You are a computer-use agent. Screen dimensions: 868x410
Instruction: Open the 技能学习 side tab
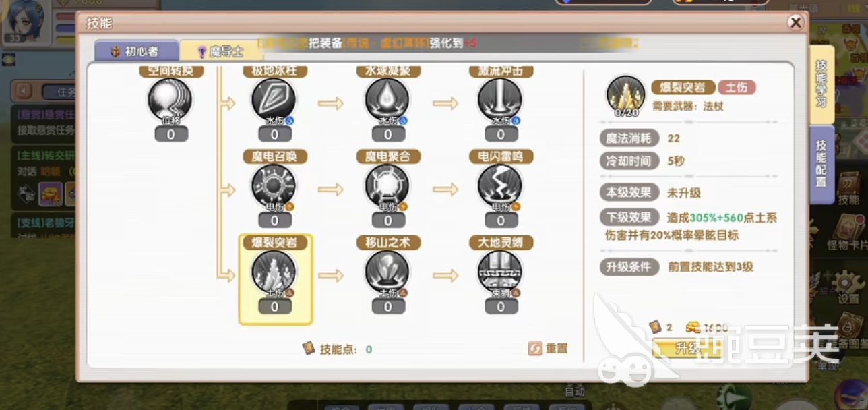coord(821,84)
